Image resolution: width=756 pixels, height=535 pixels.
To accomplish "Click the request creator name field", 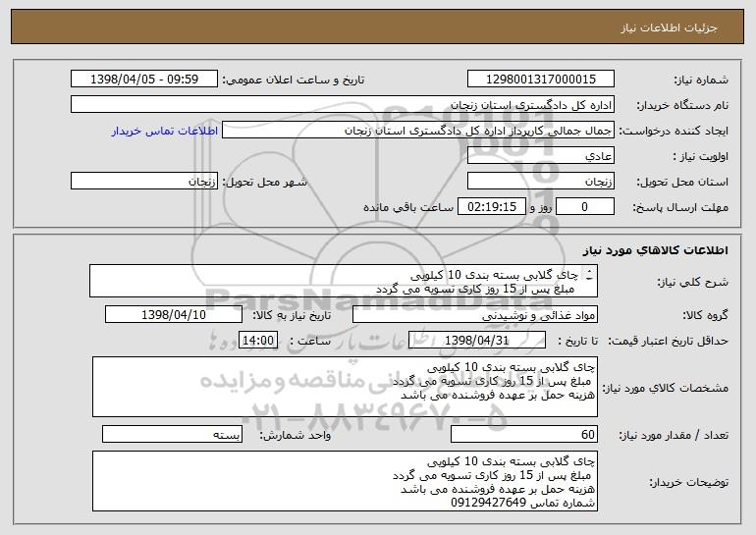I will click(418, 131).
